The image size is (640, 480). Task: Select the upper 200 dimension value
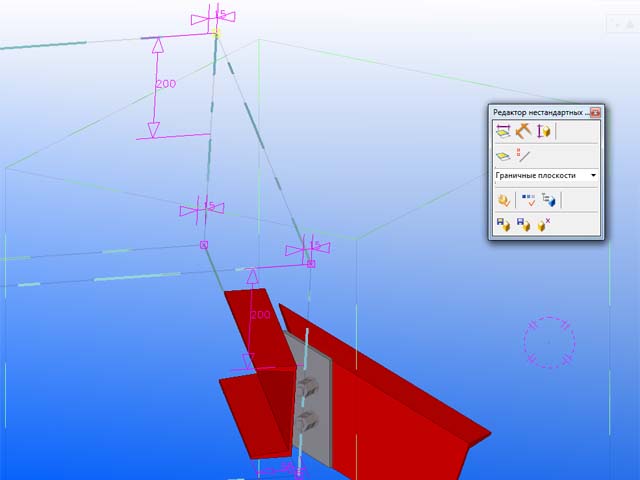coord(166,84)
